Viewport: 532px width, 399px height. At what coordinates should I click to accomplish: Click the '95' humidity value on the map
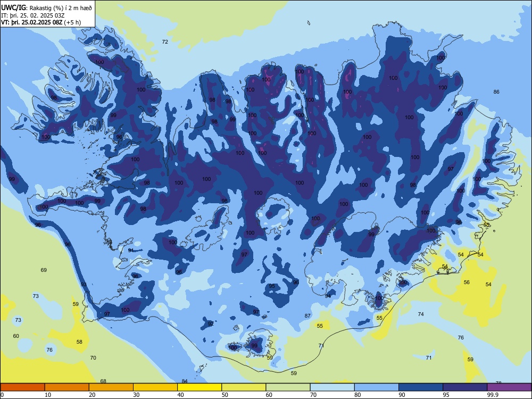(272, 286)
